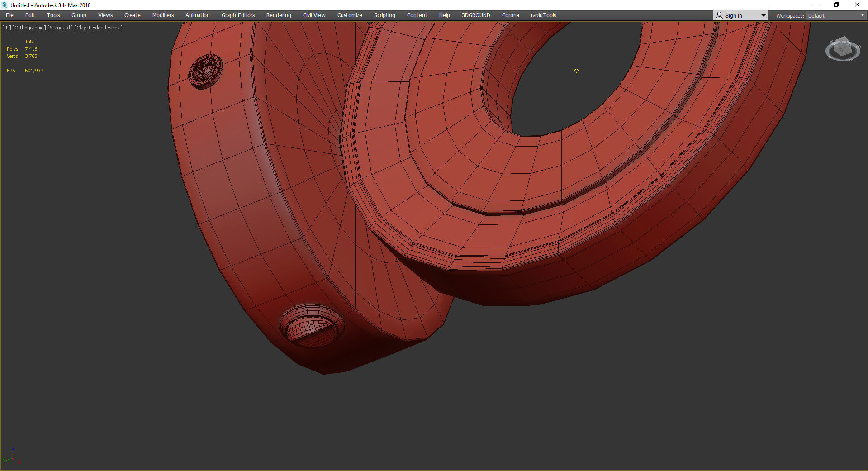Open the Rendering menu
Viewport: 868px width, 471px height.
tap(279, 15)
